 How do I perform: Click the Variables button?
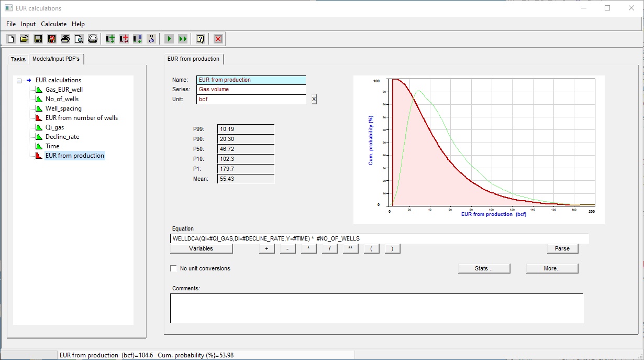click(201, 248)
